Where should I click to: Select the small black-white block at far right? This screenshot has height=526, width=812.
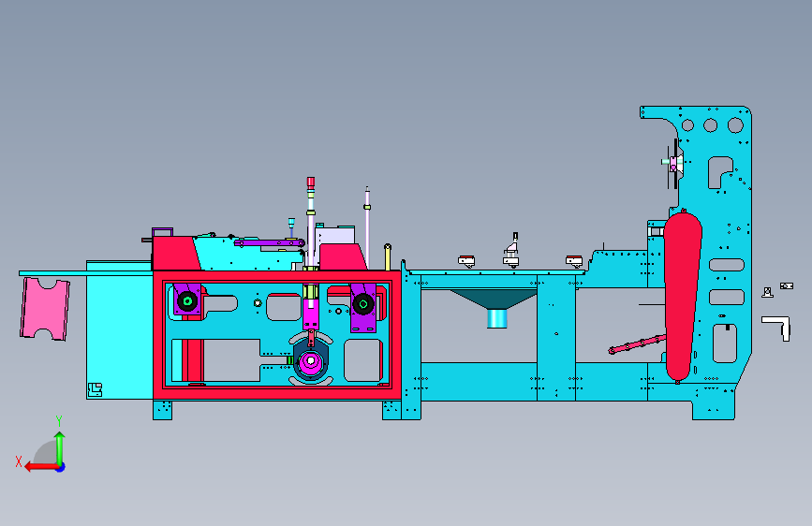point(787,285)
